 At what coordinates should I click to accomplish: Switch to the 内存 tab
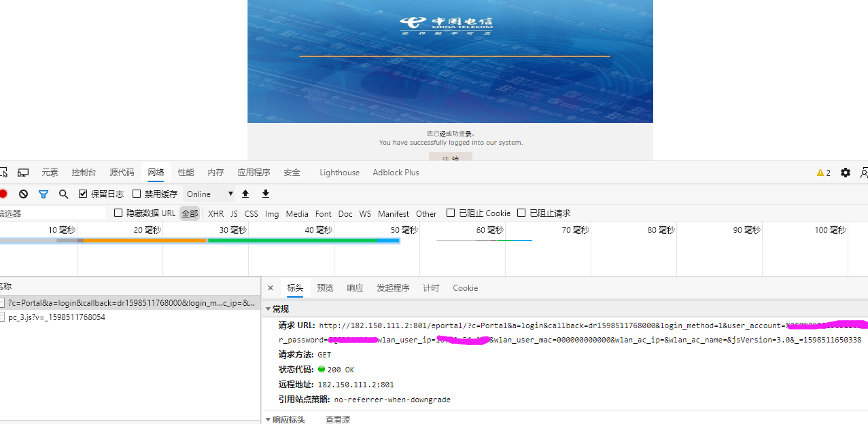tap(215, 173)
